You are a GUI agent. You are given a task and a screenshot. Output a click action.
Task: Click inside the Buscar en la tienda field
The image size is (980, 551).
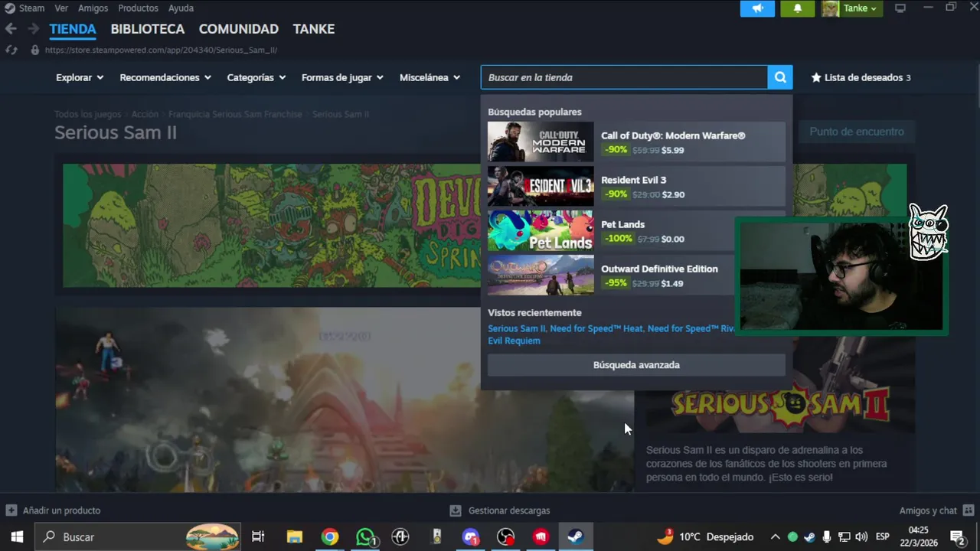coord(624,77)
